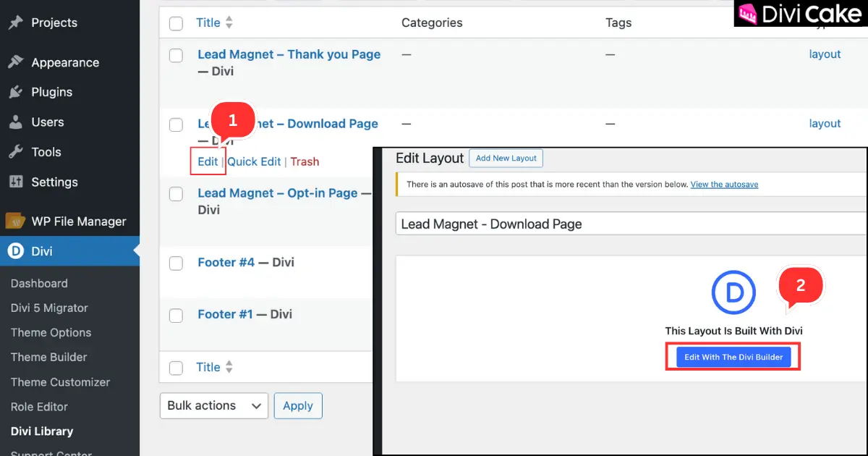Click the Title column header link
Viewport: 868px width, 456px height.
(208, 22)
